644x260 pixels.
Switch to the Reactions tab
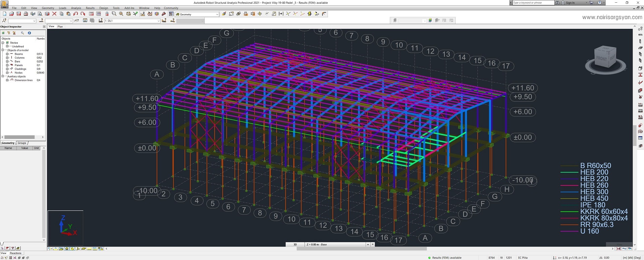(x=15, y=253)
